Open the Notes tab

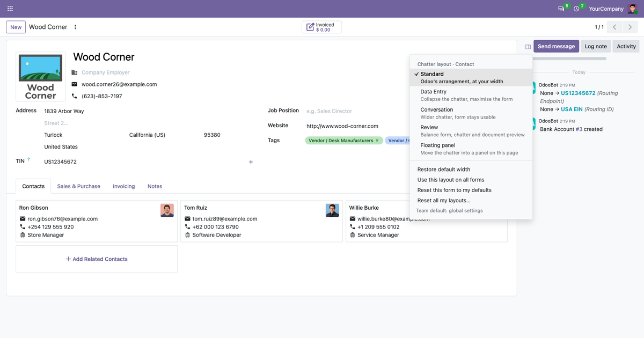coord(155,186)
